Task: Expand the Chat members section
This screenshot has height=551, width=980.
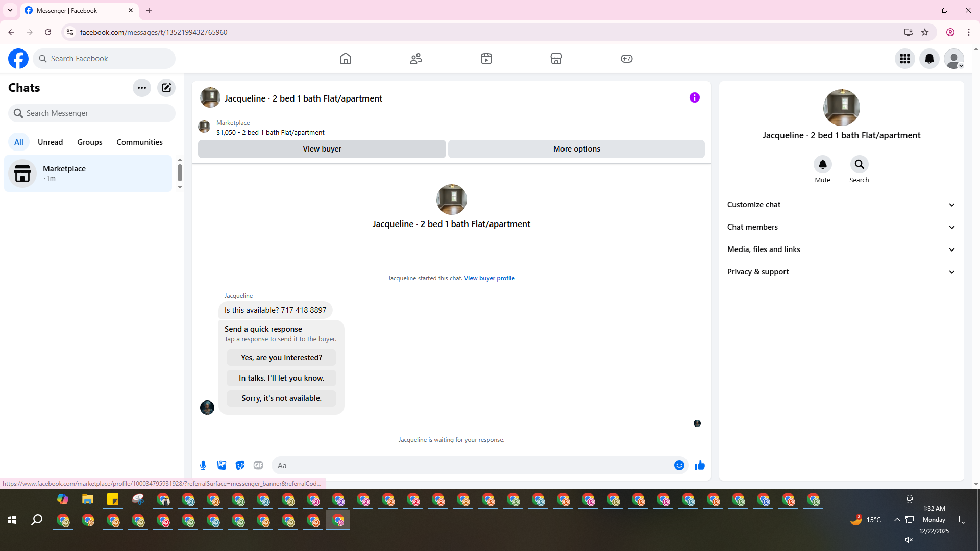Action: pos(842,227)
